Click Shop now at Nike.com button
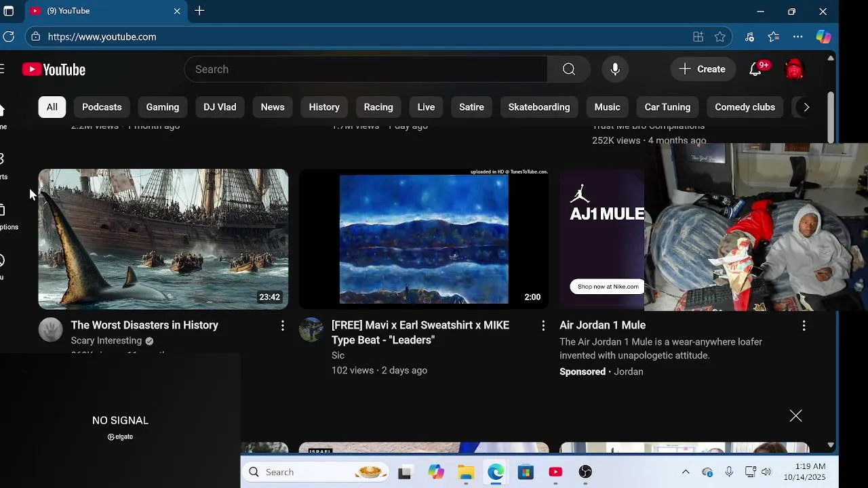This screenshot has width=868, height=488. tap(608, 287)
